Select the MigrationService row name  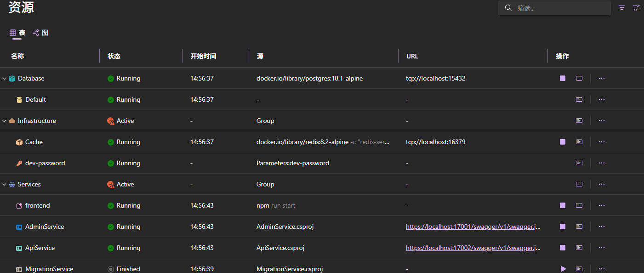49,269
